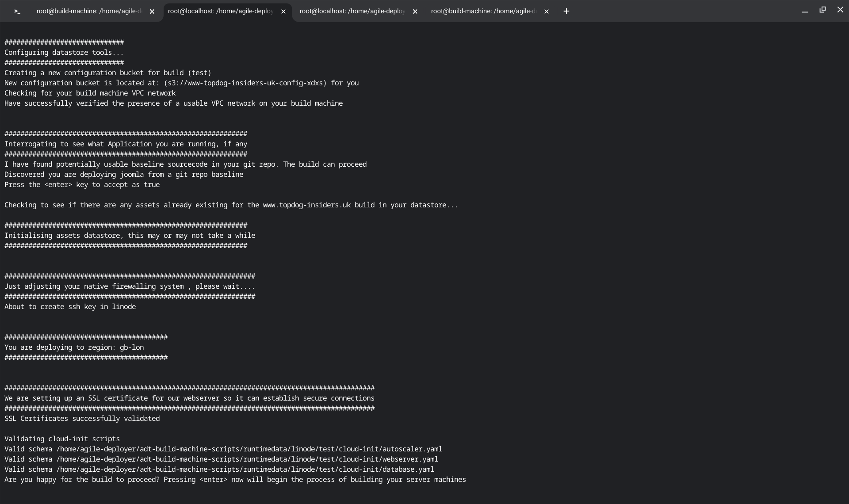Image resolution: width=849 pixels, height=504 pixels.
Task: Minimize the terminal window
Action: (x=805, y=11)
